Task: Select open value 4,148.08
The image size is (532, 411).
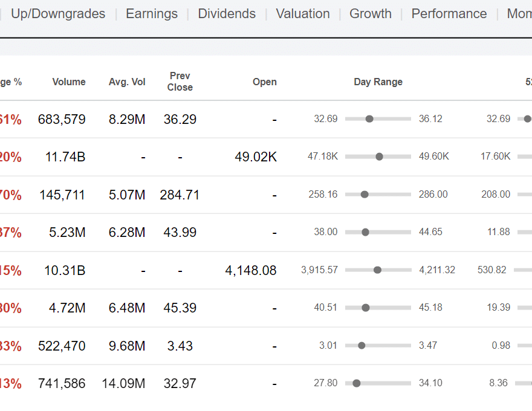Action: point(251,271)
